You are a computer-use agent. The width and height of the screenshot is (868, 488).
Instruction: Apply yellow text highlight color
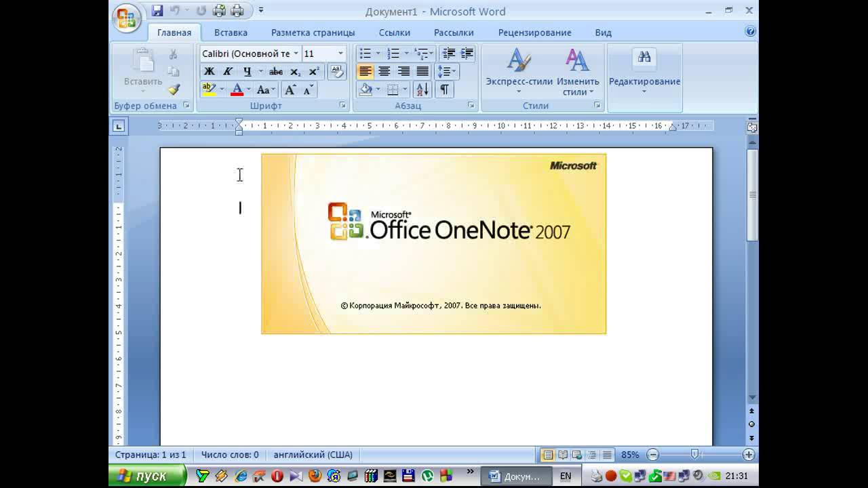(209, 89)
